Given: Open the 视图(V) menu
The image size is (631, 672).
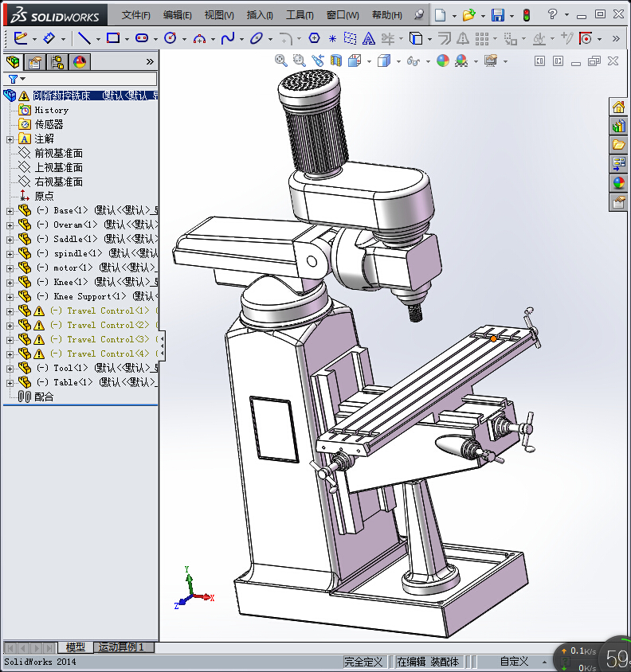Looking at the screenshot, I should (219, 15).
